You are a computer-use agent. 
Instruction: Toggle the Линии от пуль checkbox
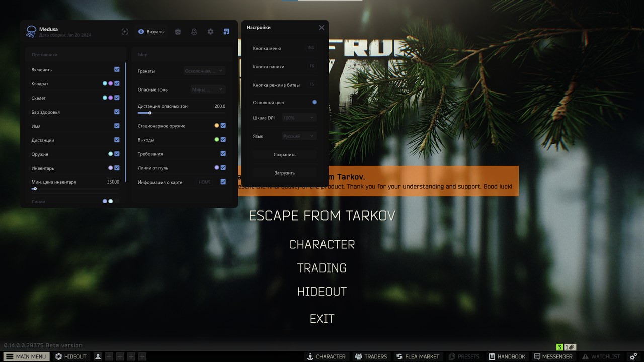pos(223,167)
